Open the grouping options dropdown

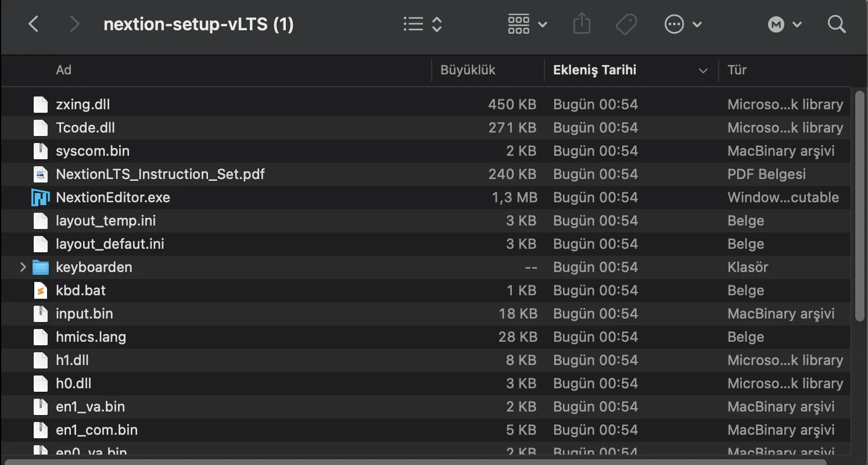pyautogui.click(x=527, y=24)
